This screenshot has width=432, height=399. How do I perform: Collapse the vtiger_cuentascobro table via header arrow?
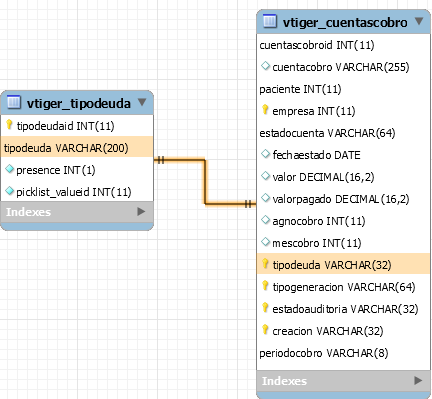pyautogui.click(x=419, y=21)
